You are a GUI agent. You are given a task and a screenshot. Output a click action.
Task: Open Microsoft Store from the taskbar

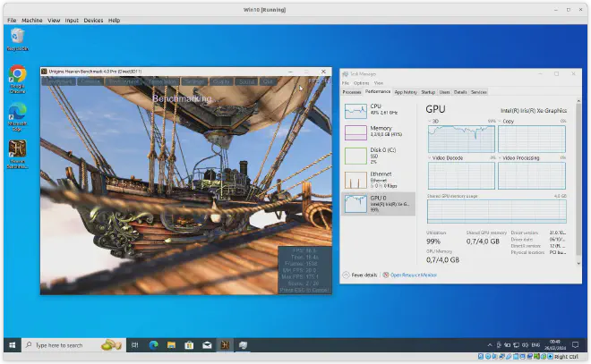coord(189,344)
